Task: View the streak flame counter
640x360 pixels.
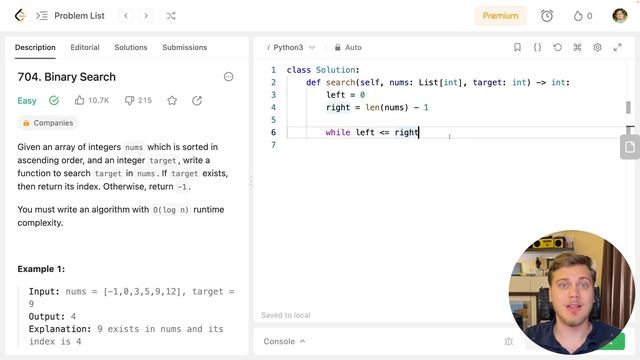Action: 582,16
